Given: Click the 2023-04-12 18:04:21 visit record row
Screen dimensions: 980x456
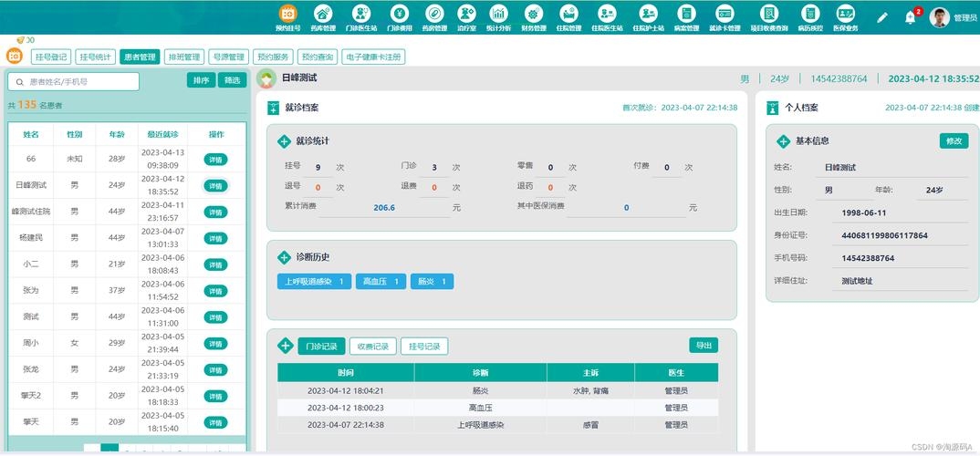Looking at the screenshot, I should tap(497, 391).
